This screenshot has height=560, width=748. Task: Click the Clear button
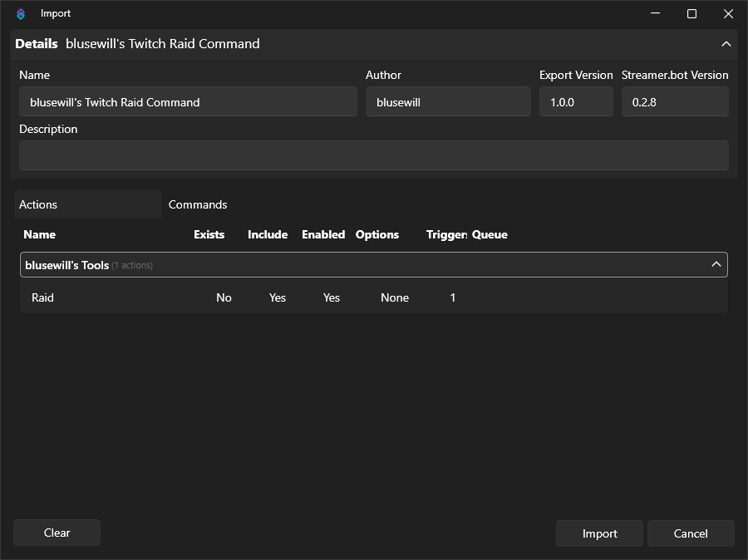tap(57, 533)
